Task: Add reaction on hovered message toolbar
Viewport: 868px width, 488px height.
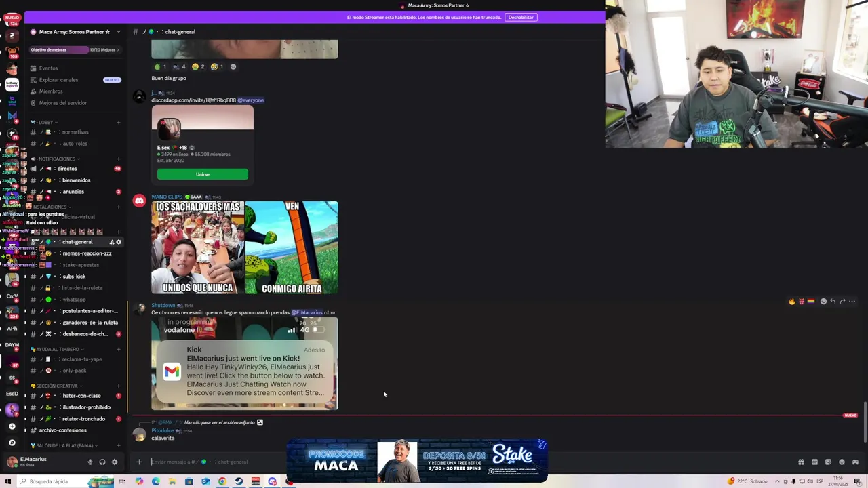Action: click(823, 302)
